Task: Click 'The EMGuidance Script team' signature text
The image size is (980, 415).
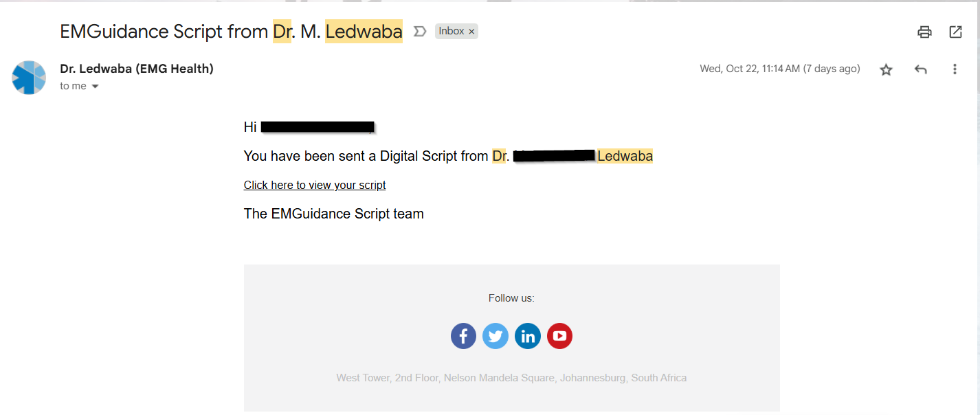Action: (x=333, y=214)
